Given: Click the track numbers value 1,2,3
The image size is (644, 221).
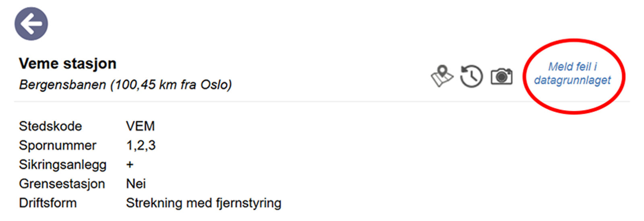Looking at the screenshot, I should click(141, 145).
